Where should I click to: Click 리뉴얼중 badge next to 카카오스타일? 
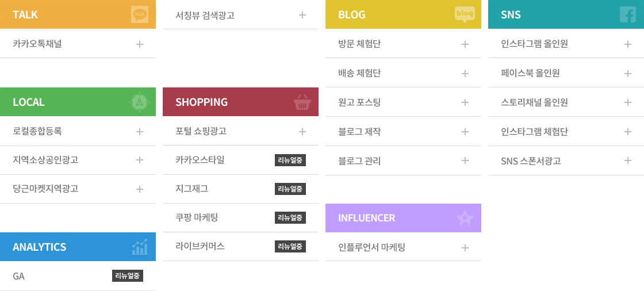click(x=290, y=160)
